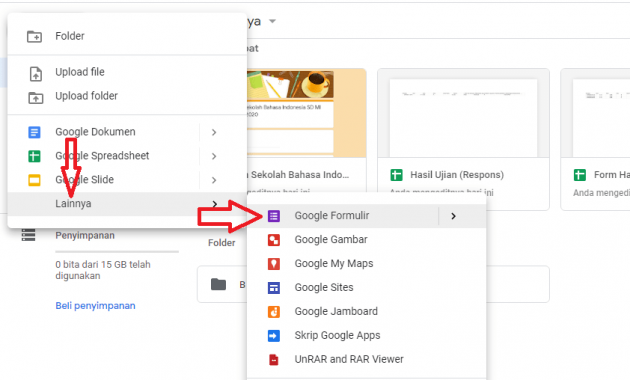The width and height of the screenshot is (630, 380).
Task: Click the green Google Spreadsheet icon
Action: (34, 156)
